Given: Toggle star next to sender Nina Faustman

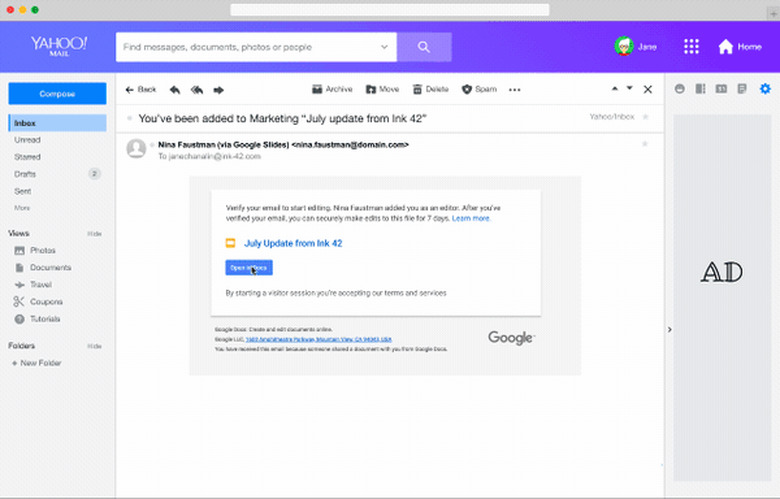Looking at the screenshot, I should click(x=645, y=144).
